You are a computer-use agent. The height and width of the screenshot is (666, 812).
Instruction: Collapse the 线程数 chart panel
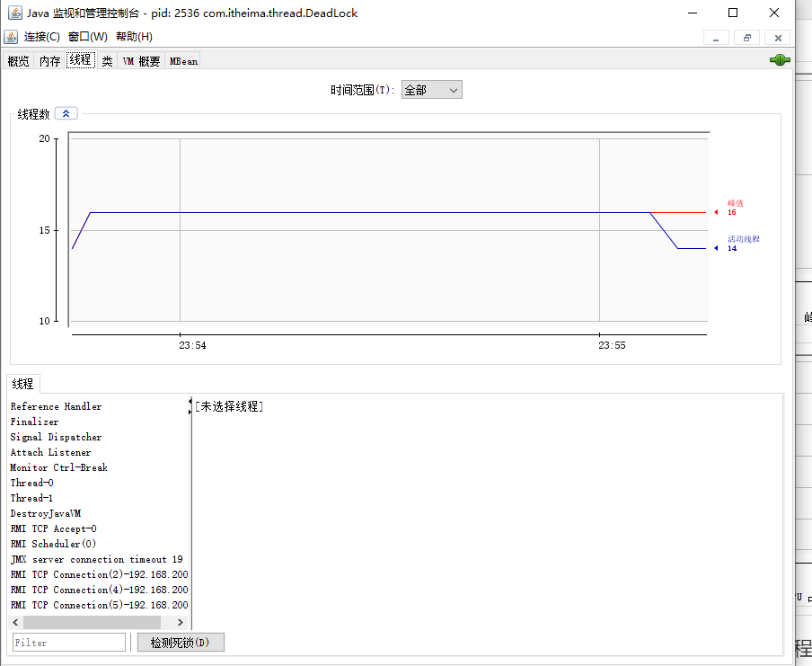click(x=66, y=113)
